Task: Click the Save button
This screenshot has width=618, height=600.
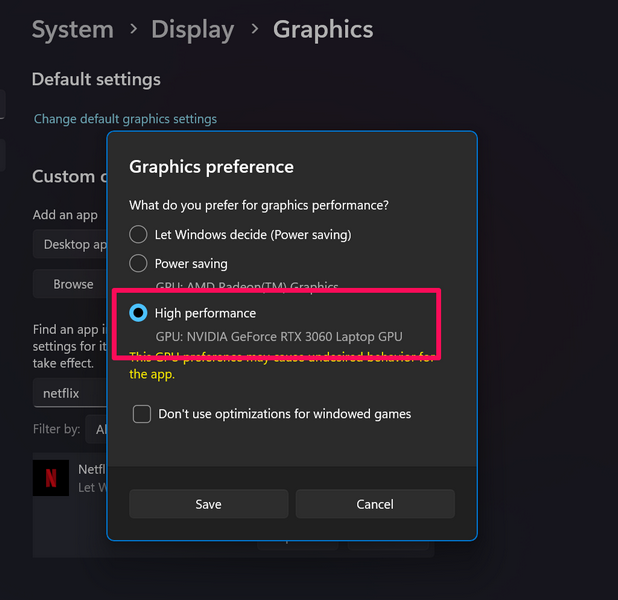Action: click(208, 504)
